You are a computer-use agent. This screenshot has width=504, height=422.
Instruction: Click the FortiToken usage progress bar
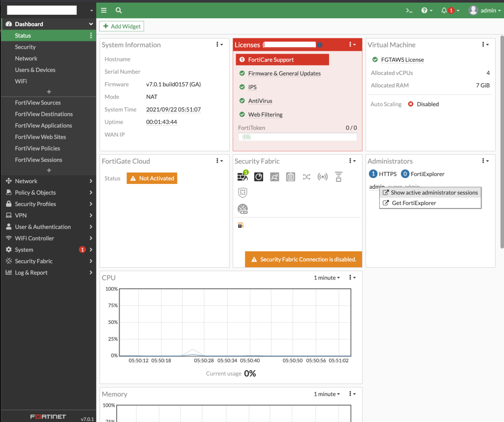point(297,137)
